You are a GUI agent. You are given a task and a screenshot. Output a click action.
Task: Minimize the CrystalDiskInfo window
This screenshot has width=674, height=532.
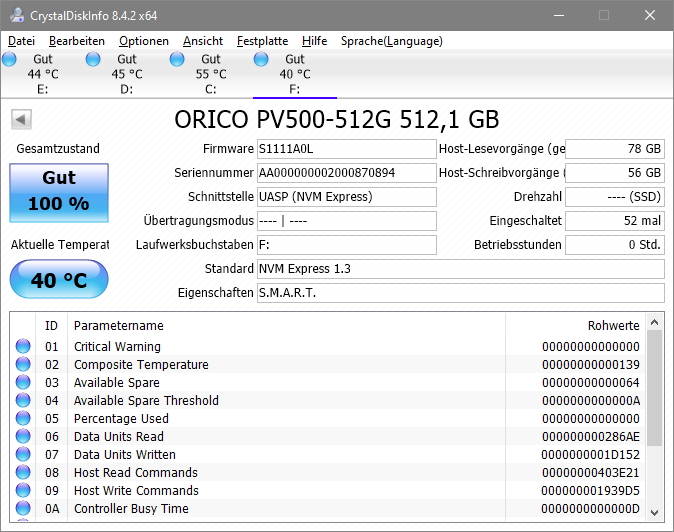(559, 15)
